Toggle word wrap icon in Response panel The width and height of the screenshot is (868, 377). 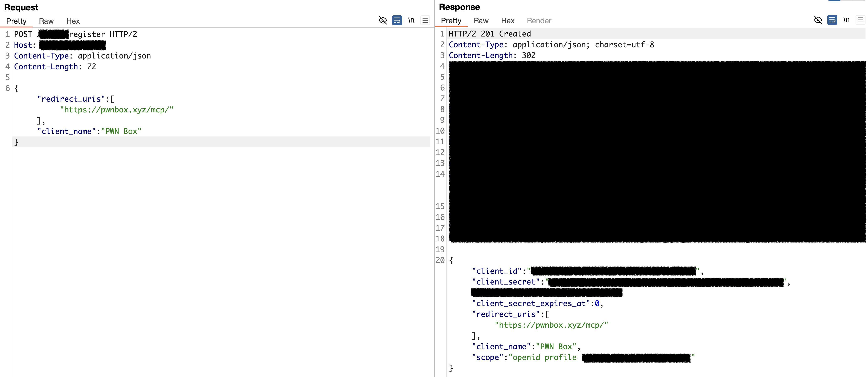point(832,20)
